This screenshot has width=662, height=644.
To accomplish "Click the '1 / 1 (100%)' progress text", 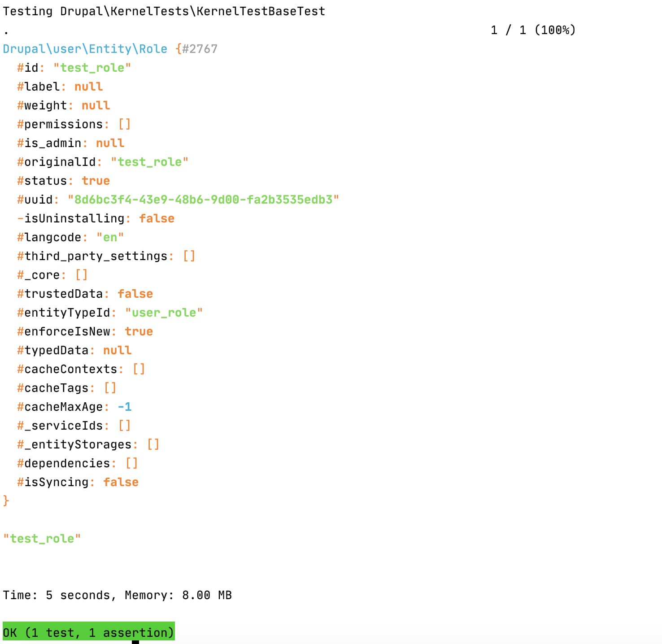I will [x=533, y=30].
